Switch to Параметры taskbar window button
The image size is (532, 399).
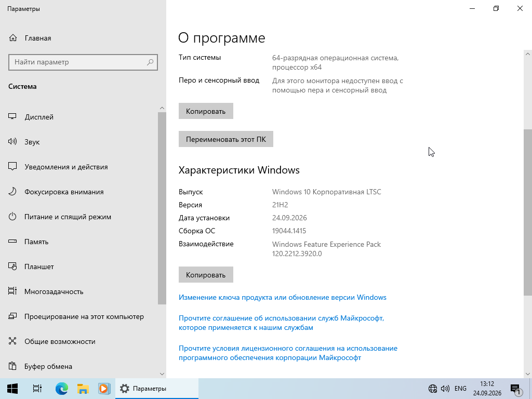tap(157, 389)
